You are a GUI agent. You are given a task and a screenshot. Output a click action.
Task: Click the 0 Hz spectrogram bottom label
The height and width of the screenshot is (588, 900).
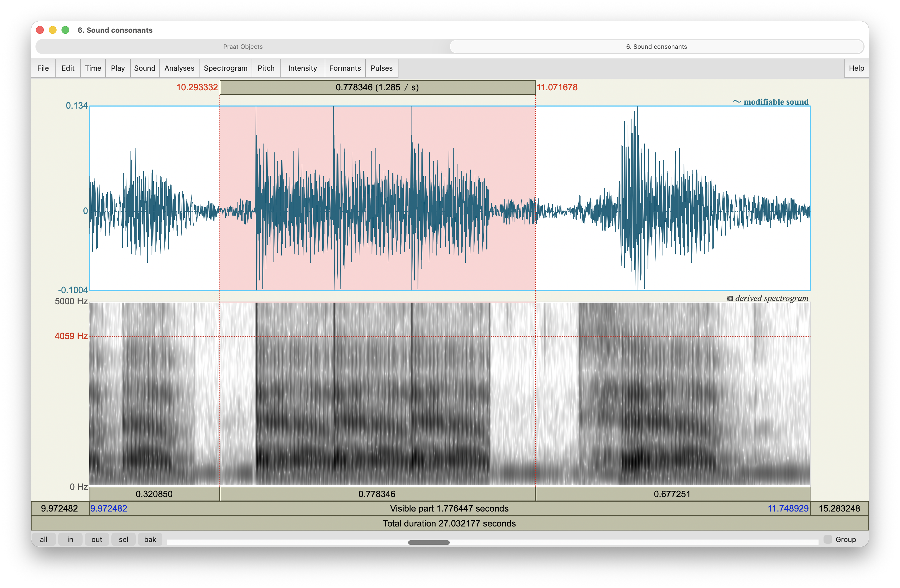(x=79, y=487)
